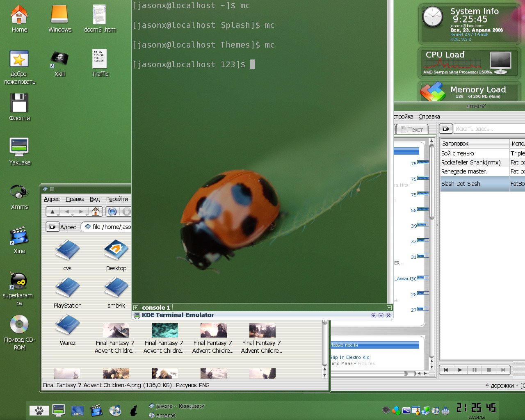This screenshot has height=420, width=525.
Task: Open the Справка menu in amaroK
Action: (x=429, y=116)
